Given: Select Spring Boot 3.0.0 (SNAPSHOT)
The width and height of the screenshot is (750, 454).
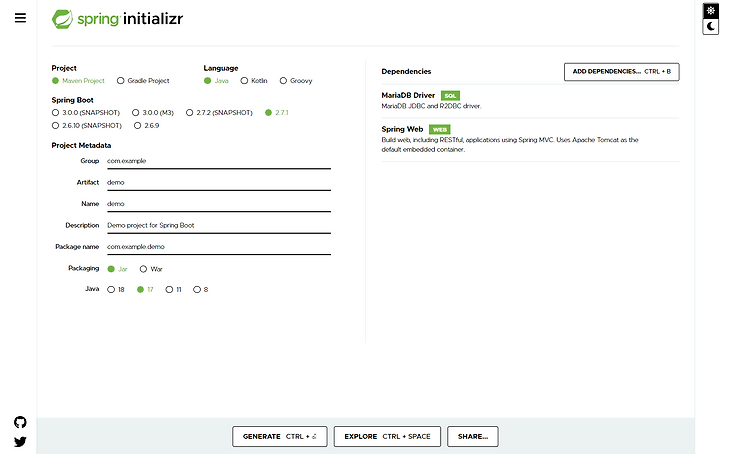Looking at the screenshot, I should (x=86, y=113).
